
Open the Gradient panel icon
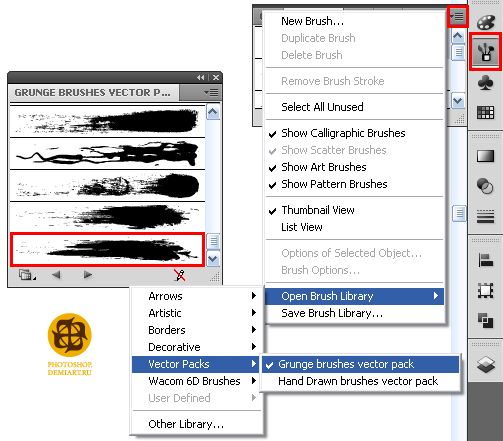click(485, 156)
